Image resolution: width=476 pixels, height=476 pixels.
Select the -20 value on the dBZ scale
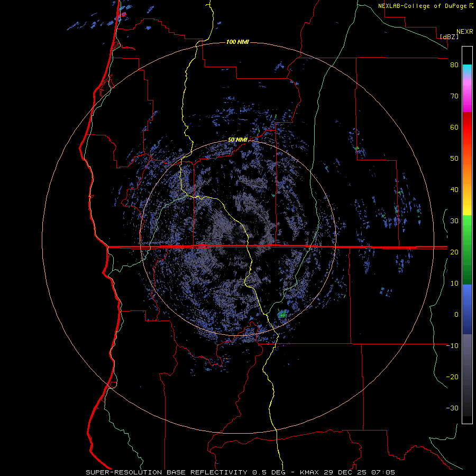[452, 377]
